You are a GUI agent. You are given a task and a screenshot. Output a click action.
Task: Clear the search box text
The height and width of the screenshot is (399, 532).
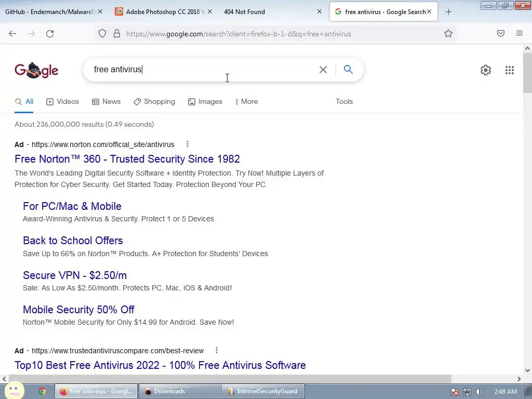point(323,70)
